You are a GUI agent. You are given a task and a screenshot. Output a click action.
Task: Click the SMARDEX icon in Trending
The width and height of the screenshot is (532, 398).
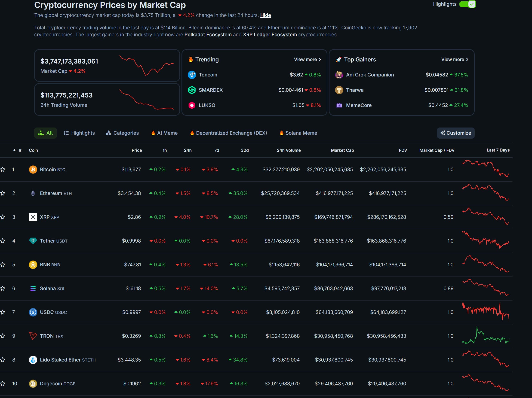192,90
